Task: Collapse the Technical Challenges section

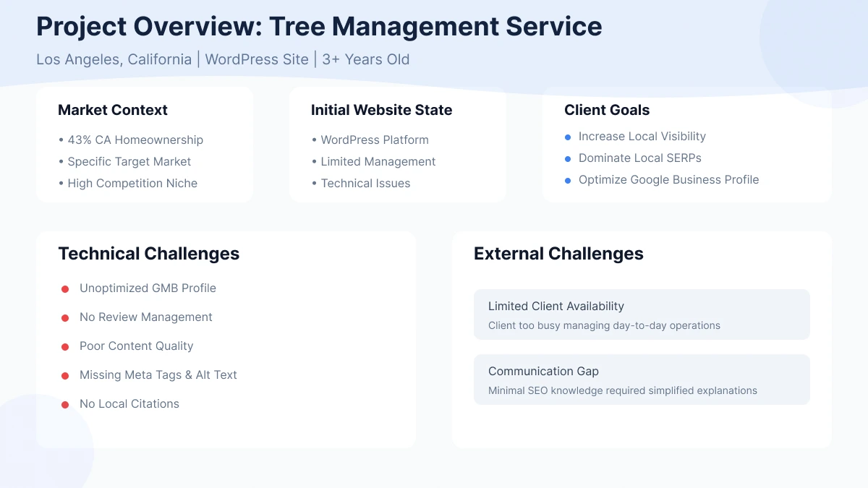Action: click(148, 254)
